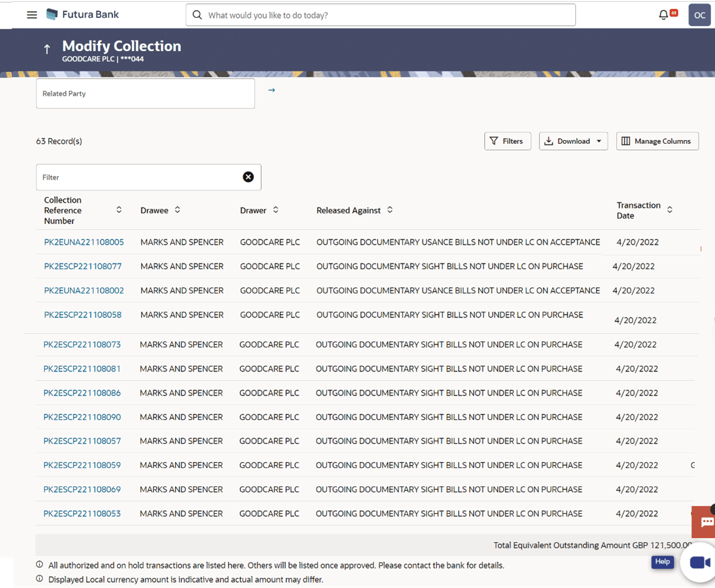The width and height of the screenshot is (715, 588).
Task: Sort the Released Against column
Action: (390, 210)
